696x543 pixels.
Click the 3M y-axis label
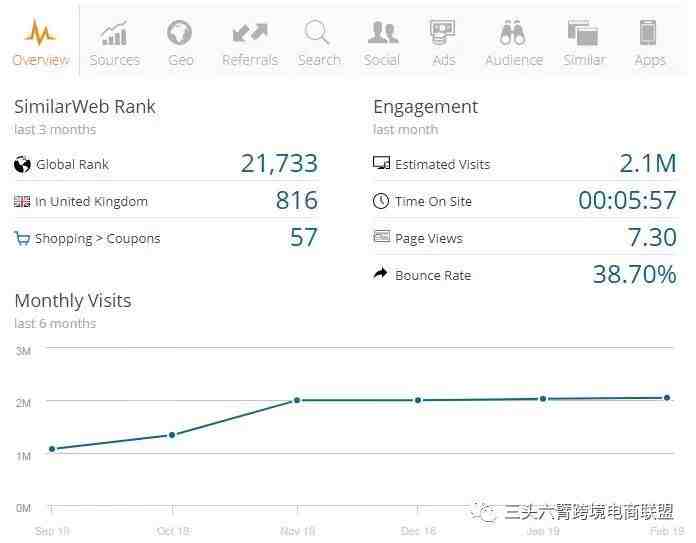click(x=24, y=351)
